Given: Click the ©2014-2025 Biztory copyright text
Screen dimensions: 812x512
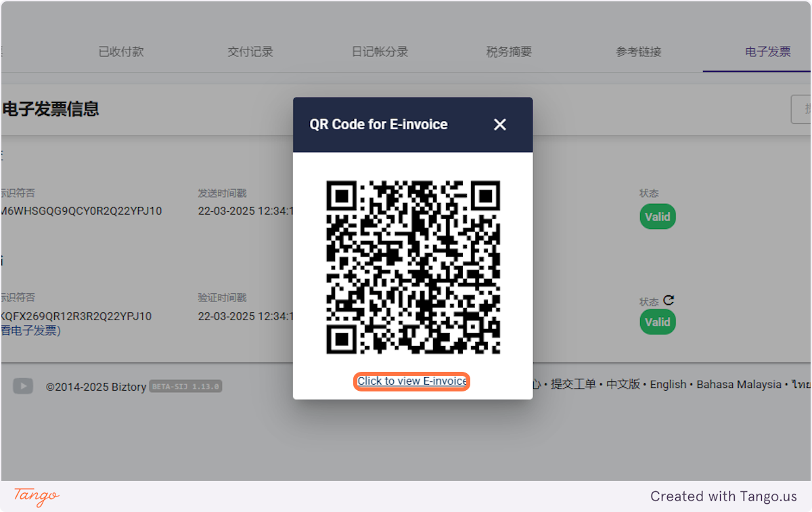Looking at the screenshot, I should (95, 387).
